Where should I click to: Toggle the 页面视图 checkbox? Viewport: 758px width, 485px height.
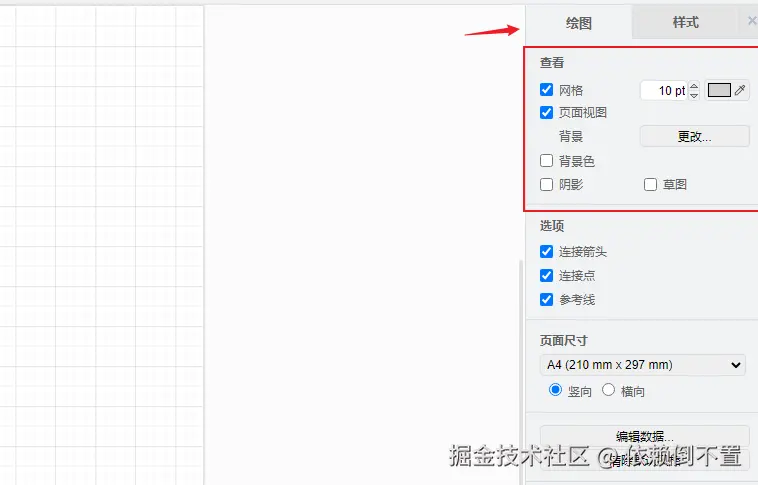546,112
